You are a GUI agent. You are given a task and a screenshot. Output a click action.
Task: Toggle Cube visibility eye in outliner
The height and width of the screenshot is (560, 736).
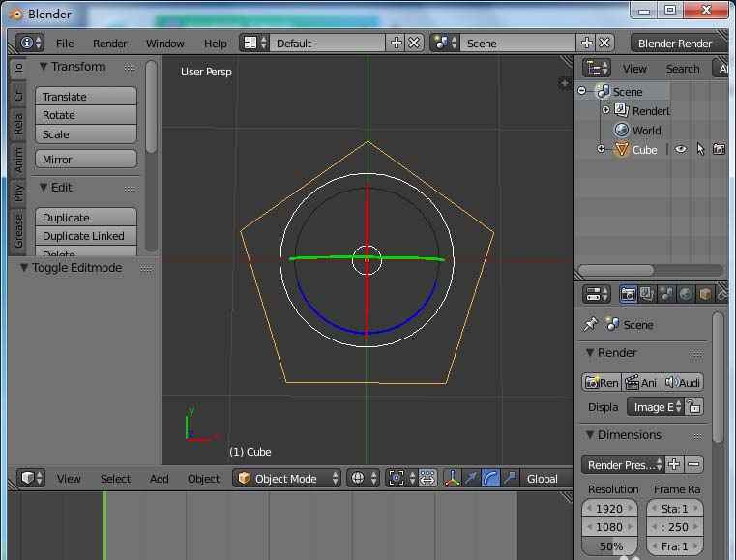point(681,150)
